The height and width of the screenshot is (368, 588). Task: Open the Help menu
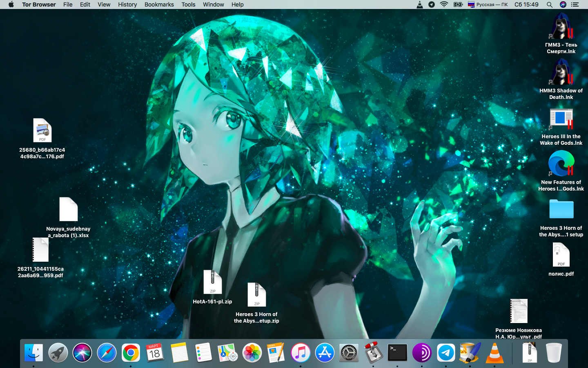pyautogui.click(x=237, y=4)
